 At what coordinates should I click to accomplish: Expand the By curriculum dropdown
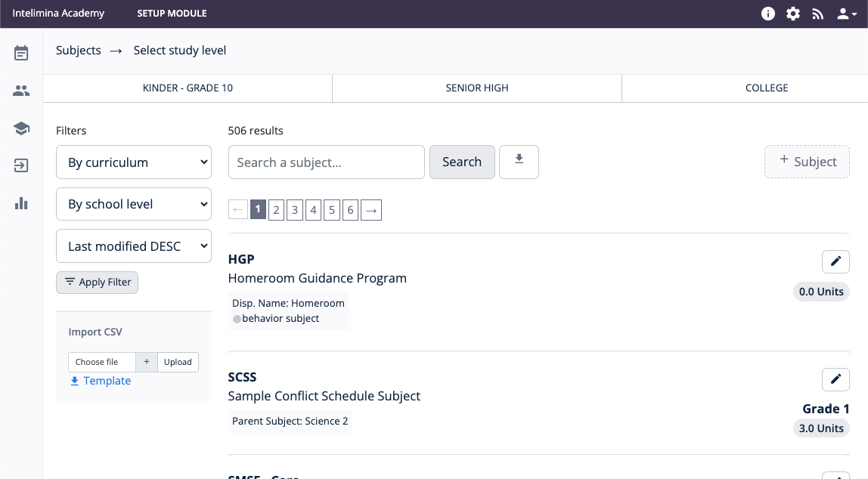134,162
